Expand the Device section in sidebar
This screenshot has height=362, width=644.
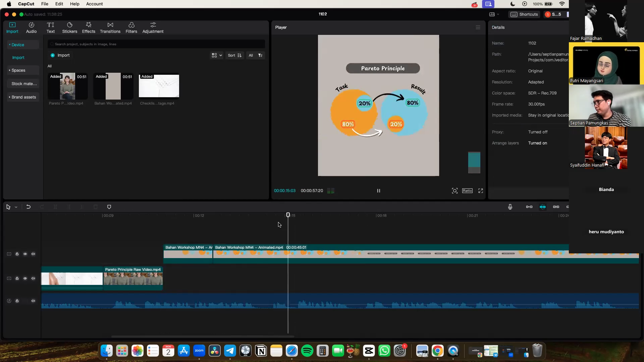[x=23, y=45]
